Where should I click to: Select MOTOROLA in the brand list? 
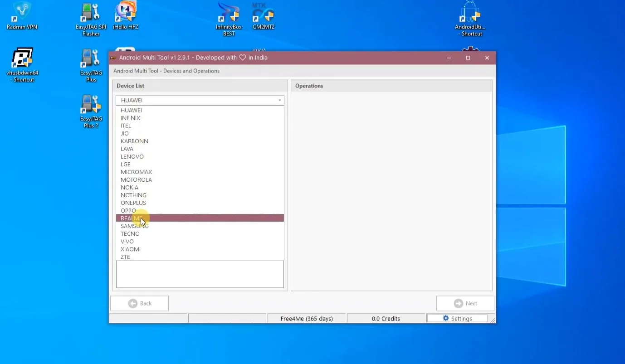pyautogui.click(x=200, y=180)
